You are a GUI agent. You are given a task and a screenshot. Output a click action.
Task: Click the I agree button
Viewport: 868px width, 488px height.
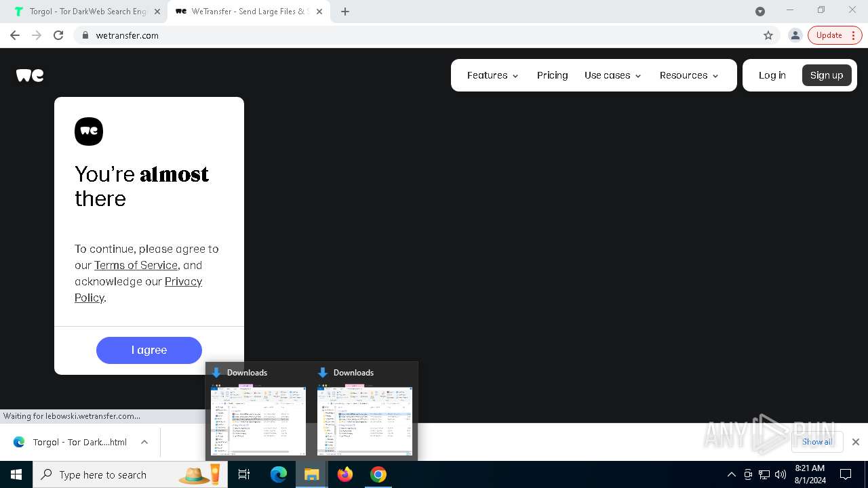click(x=149, y=350)
